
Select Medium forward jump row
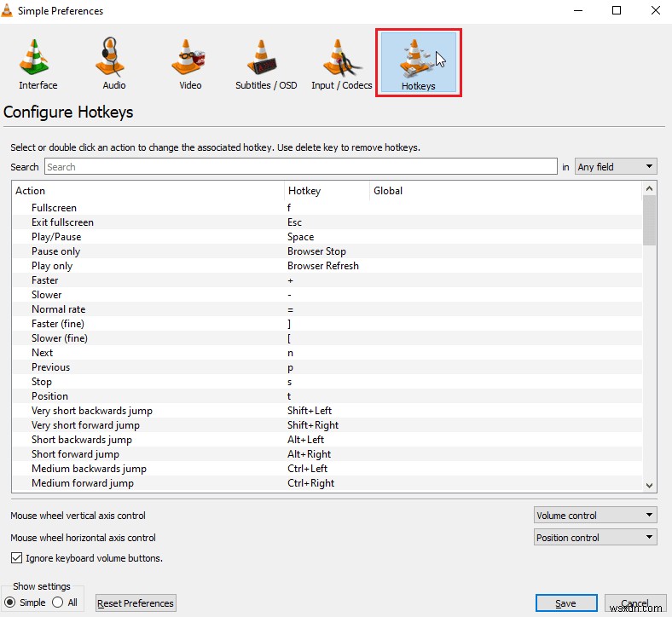click(x=327, y=483)
